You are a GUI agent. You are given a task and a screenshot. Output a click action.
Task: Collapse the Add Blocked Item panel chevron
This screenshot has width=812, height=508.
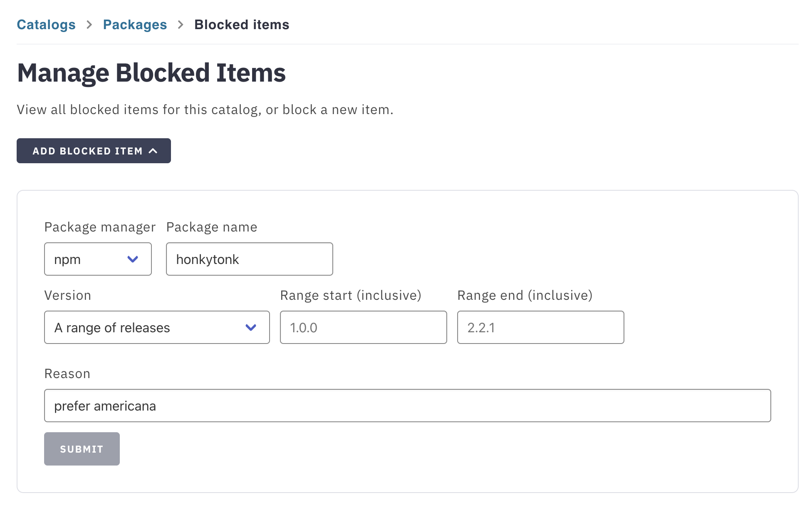(x=154, y=151)
